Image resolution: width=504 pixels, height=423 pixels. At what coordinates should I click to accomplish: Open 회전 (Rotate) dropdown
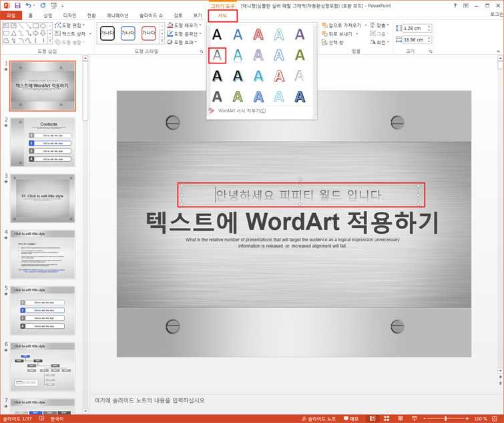[x=380, y=42]
